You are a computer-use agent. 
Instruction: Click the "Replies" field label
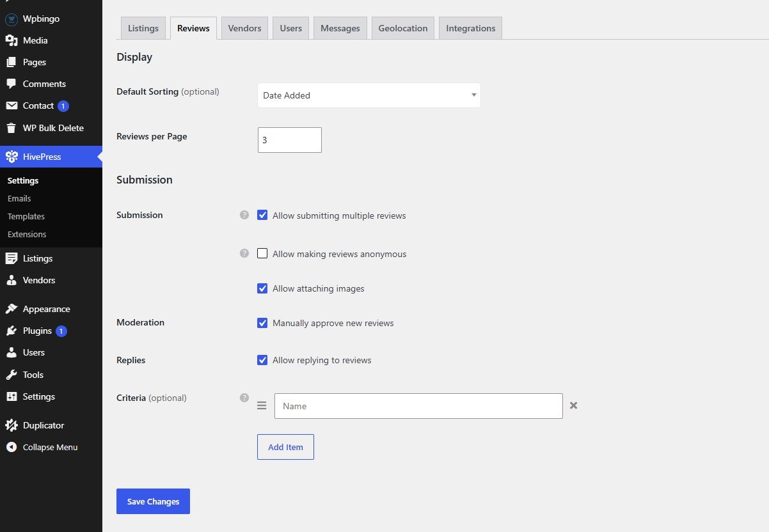(131, 360)
